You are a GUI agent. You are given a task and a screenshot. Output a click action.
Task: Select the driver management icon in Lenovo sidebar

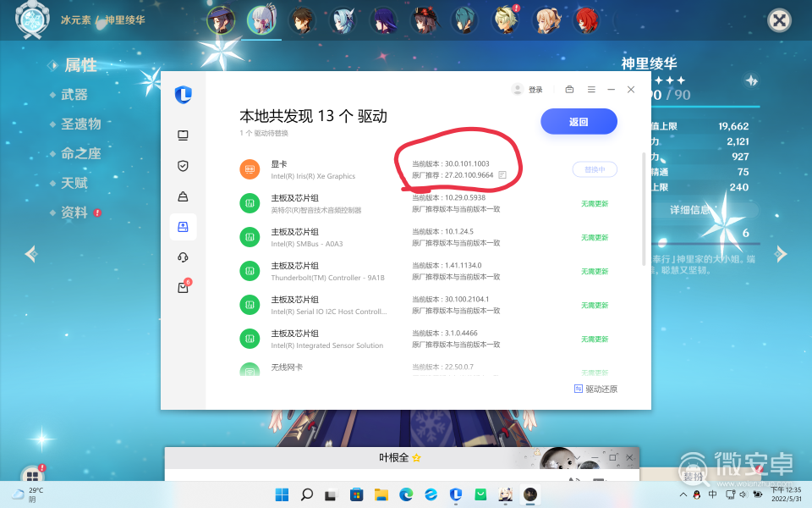point(183,227)
